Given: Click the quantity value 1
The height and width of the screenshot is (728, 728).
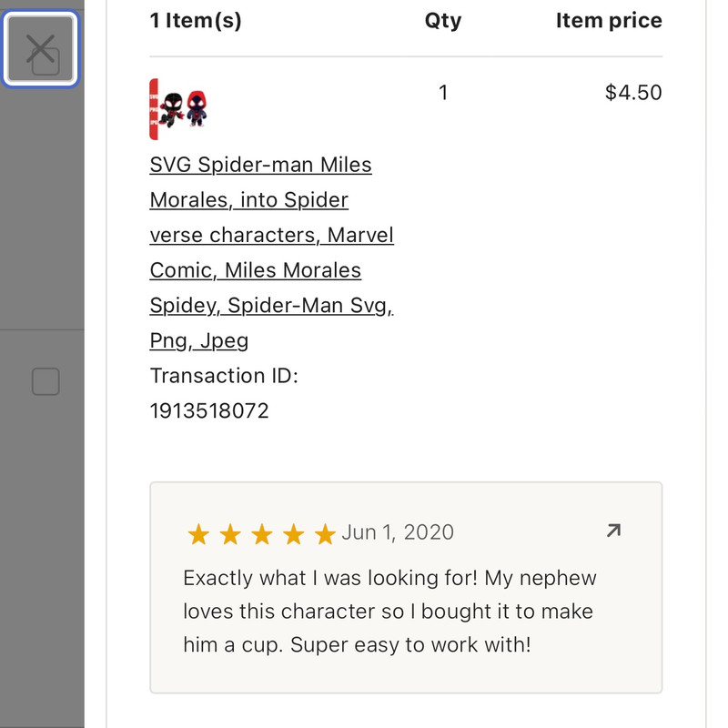Looking at the screenshot, I should click(443, 93).
